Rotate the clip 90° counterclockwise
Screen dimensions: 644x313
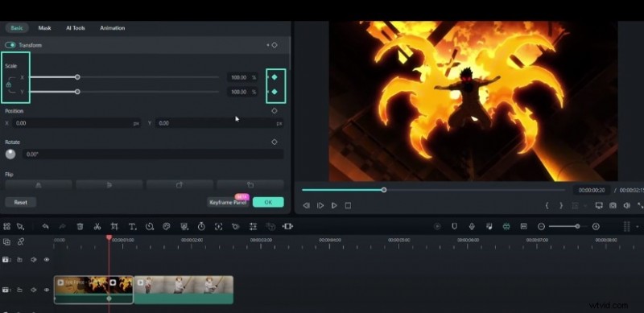coord(250,185)
